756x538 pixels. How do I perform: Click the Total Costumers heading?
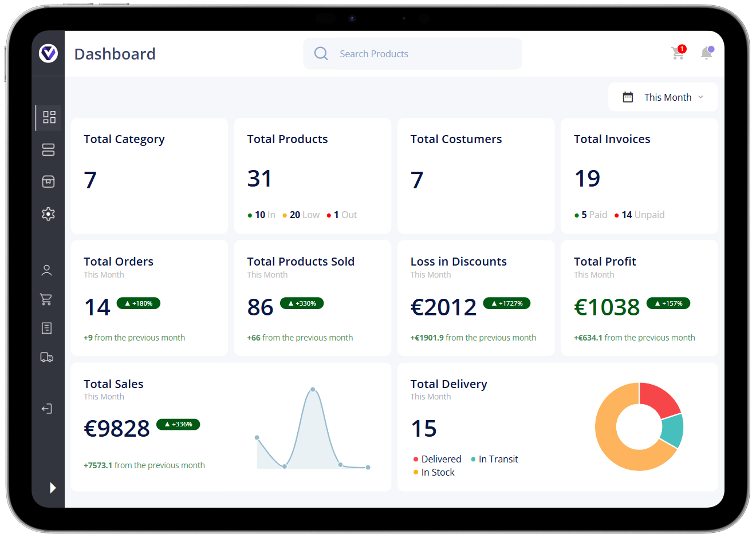456,139
